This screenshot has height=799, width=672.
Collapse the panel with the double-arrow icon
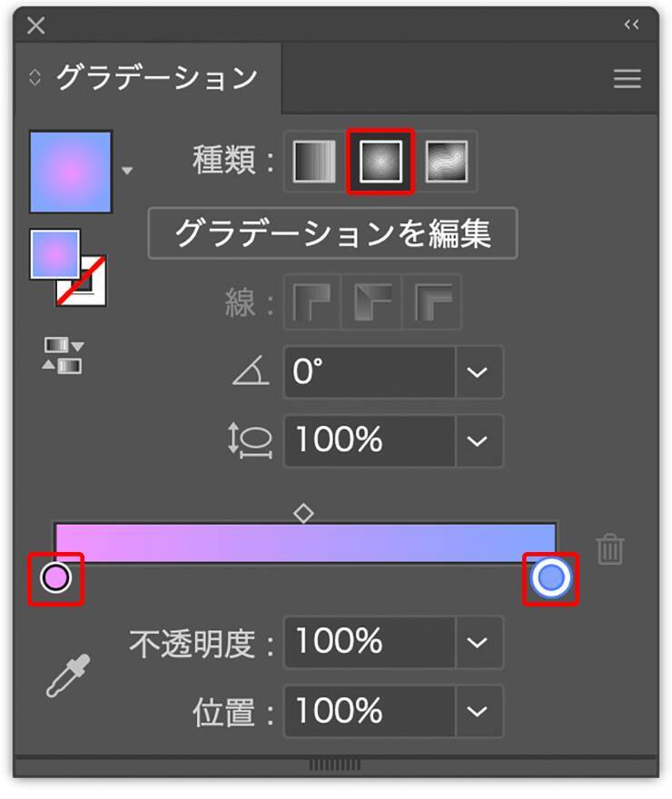pos(632,25)
